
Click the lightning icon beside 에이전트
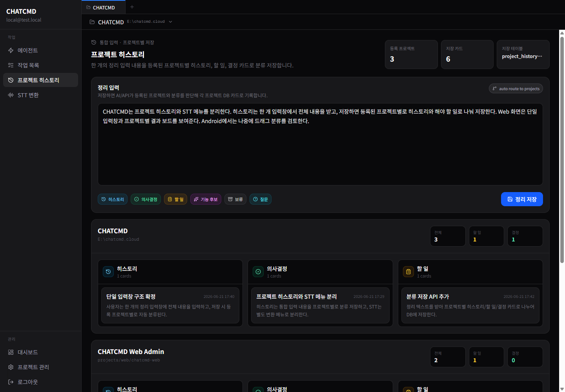coord(11,50)
